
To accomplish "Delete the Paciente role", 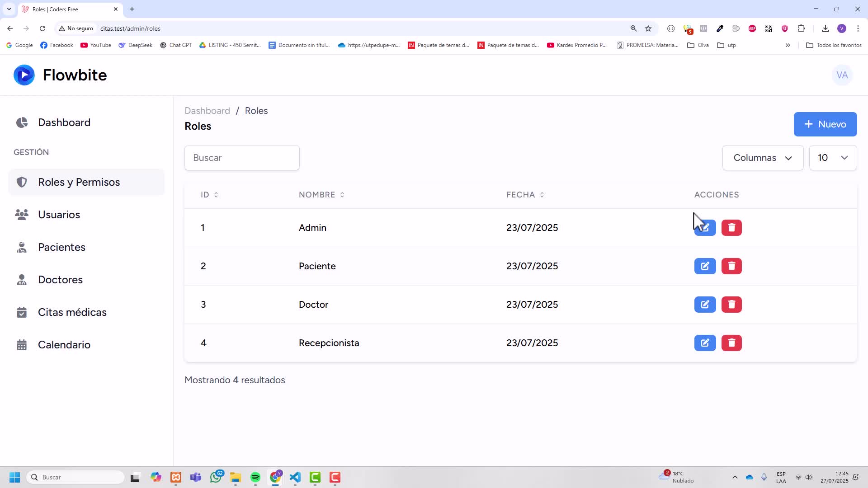I will (731, 266).
